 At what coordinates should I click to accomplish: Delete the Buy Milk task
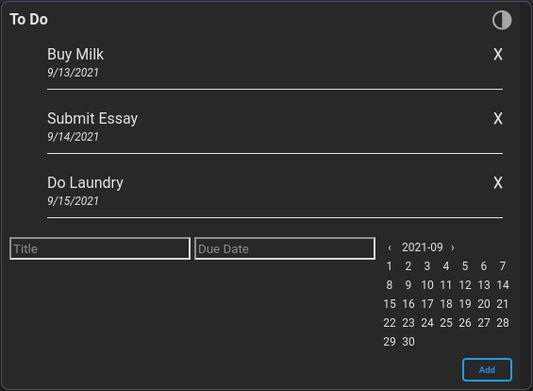pyautogui.click(x=498, y=54)
